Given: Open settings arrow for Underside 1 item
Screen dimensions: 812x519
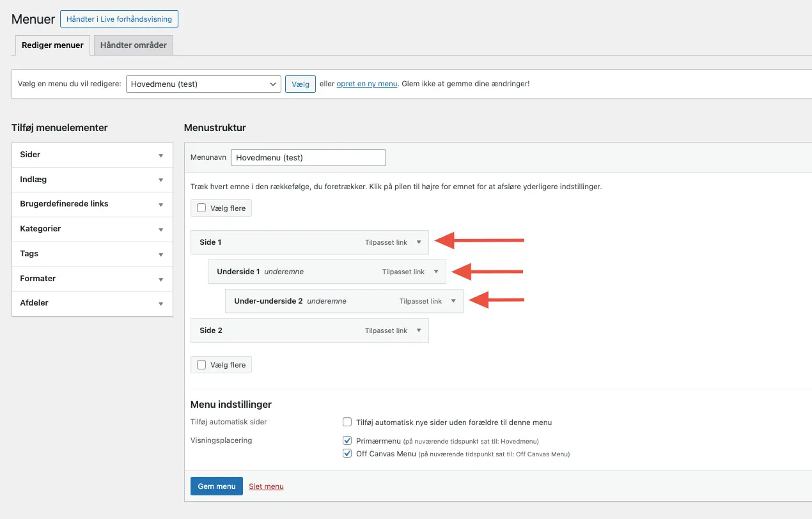Looking at the screenshot, I should [x=436, y=272].
